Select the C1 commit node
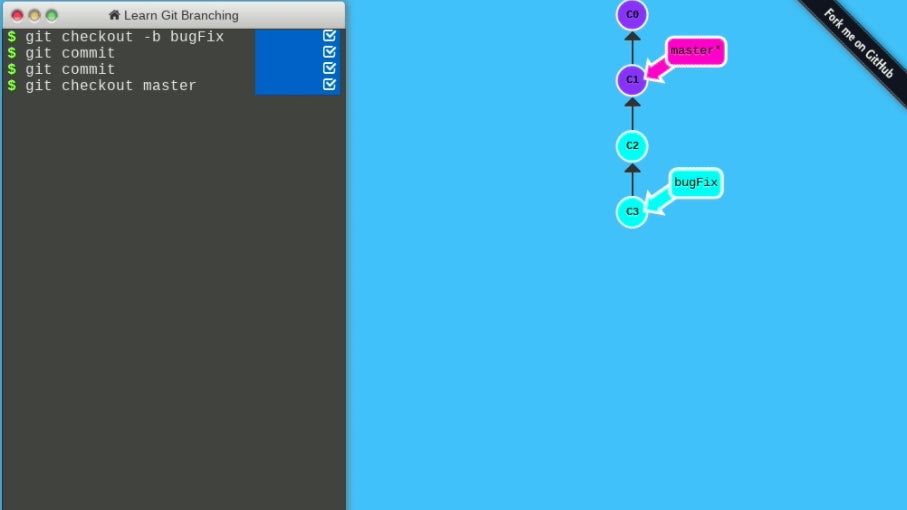The height and width of the screenshot is (510, 907). [632, 80]
